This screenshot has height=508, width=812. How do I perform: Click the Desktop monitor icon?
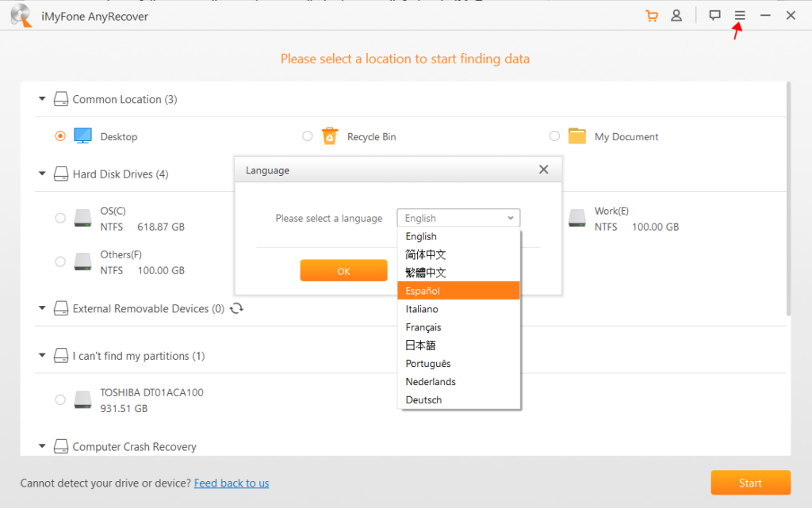pyautogui.click(x=82, y=136)
